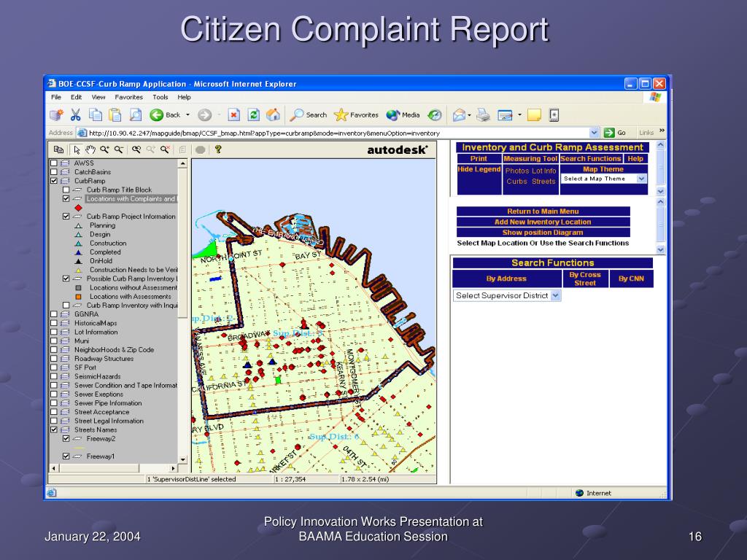Open the Favorites menu
This screenshot has height=560, width=747.
pyautogui.click(x=128, y=97)
